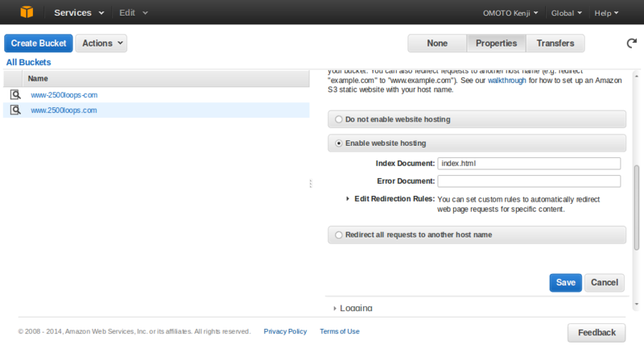644x349 pixels.
Task: Expand the Logging section
Action: (353, 308)
